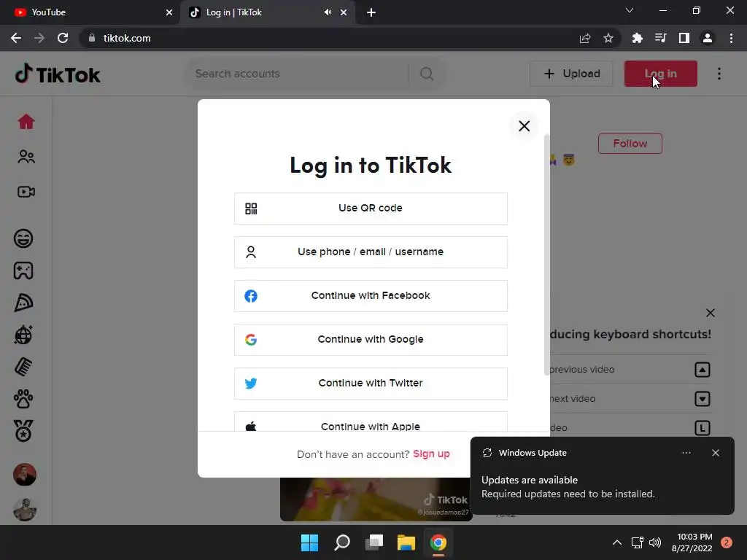Reload the tiktok.com page
Screen dimensions: 747x560
63,38
